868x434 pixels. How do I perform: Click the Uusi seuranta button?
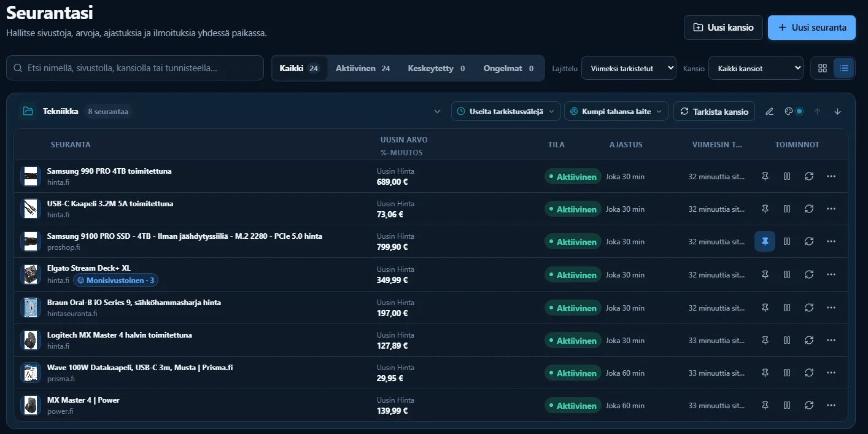coord(812,28)
